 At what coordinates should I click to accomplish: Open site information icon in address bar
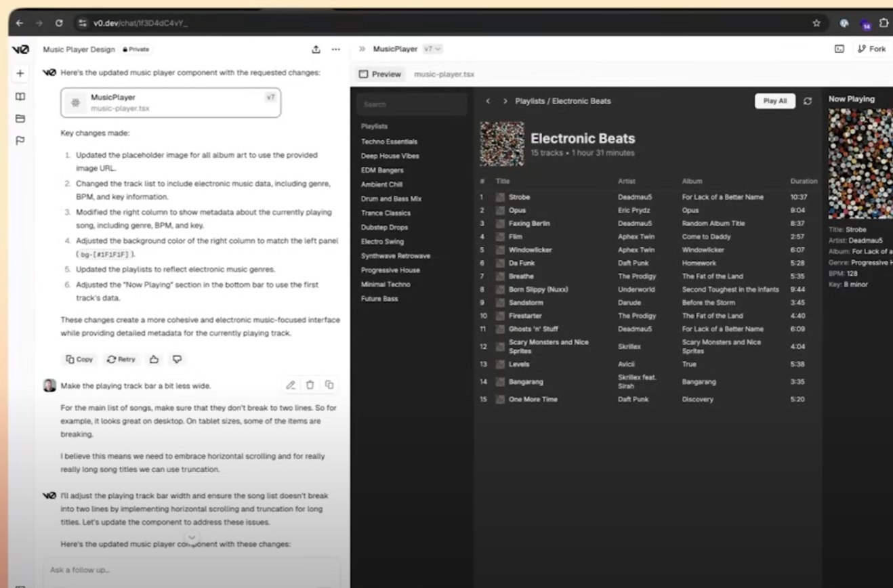pyautogui.click(x=83, y=23)
